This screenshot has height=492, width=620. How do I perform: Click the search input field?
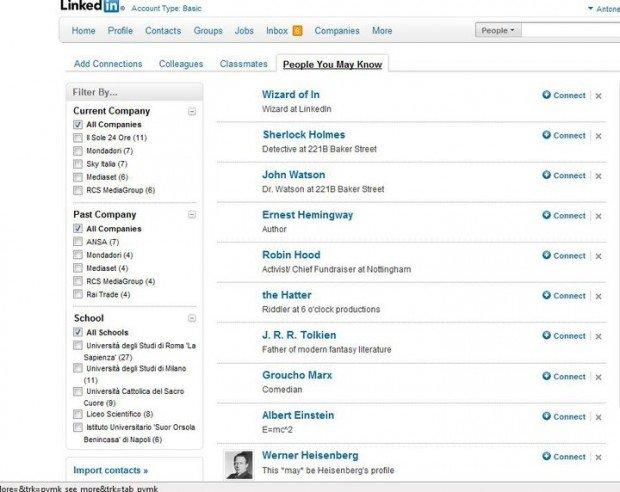pyautogui.click(x=571, y=30)
